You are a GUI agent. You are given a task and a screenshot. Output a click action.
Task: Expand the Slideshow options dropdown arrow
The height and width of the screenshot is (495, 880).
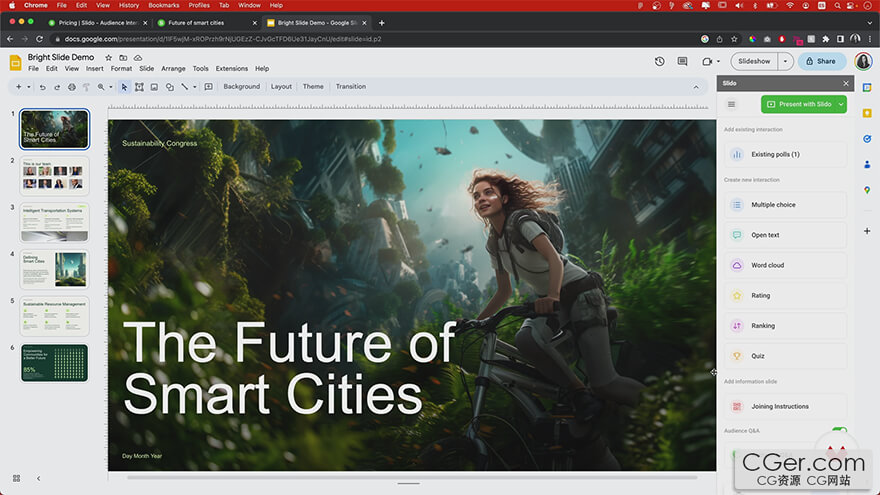(x=786, y=61)
